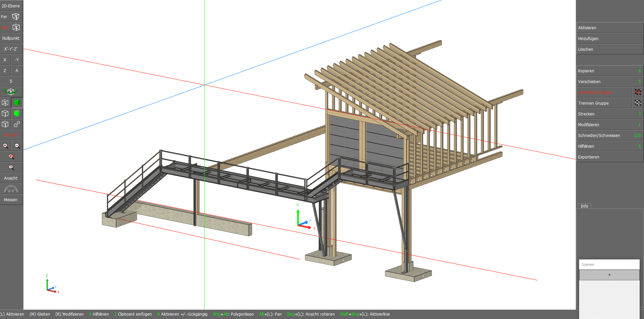Enable the bright green solid shading cube
The height and width of the screenshot is (319, 644).
pos(17,113)
